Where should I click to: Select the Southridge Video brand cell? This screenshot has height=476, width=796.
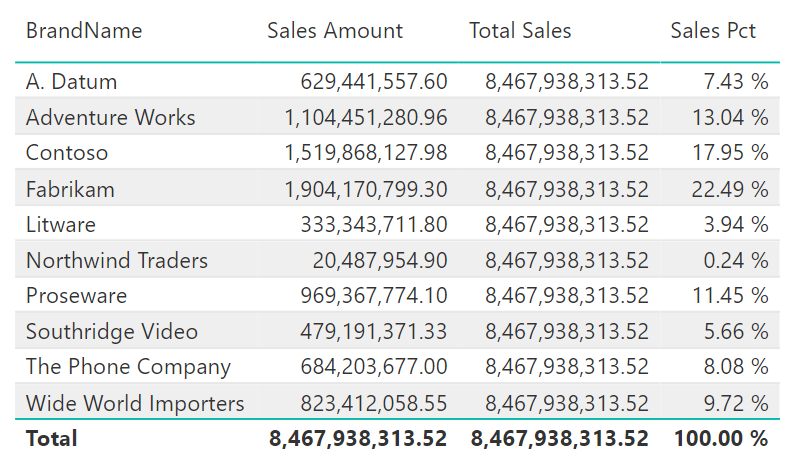[112, 332]
